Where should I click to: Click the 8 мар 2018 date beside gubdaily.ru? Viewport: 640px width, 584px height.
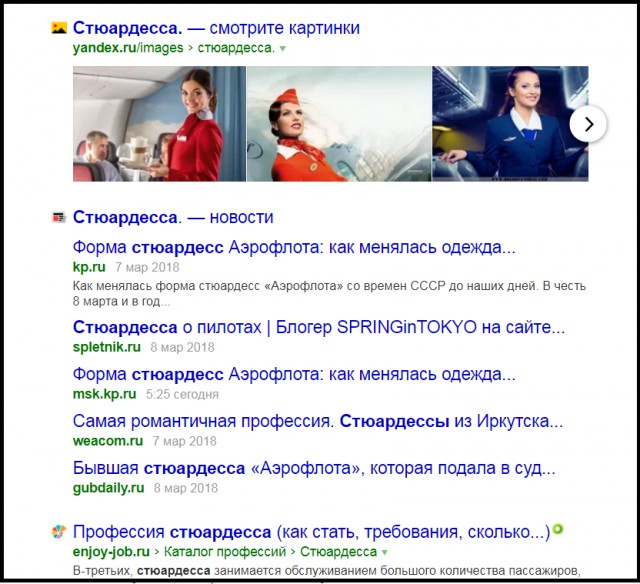pos(186,488)
